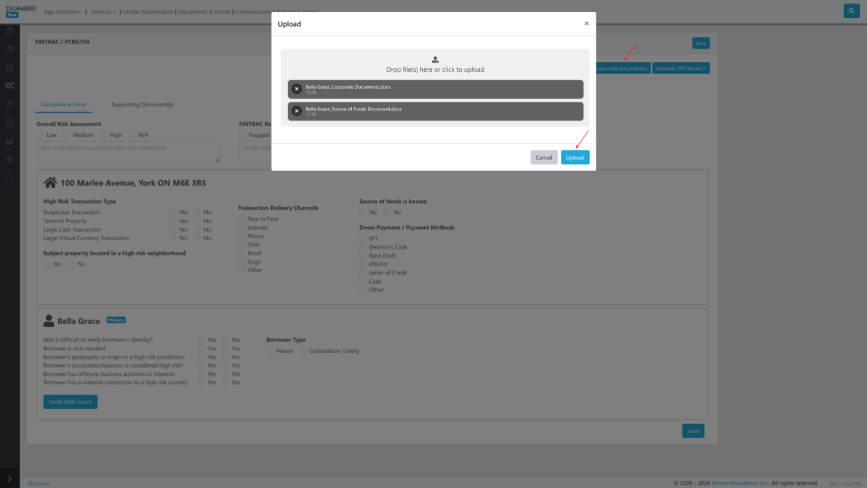Click the wrench tools icon in sidebar
868x488 pixels.
coord(10,104)
